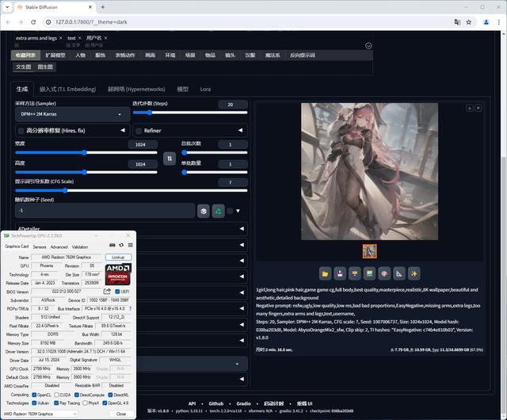The width and height of the screenshot is (507, 420).
Task: Send image to extras via ruler icon
Action: tap(398, 273)
